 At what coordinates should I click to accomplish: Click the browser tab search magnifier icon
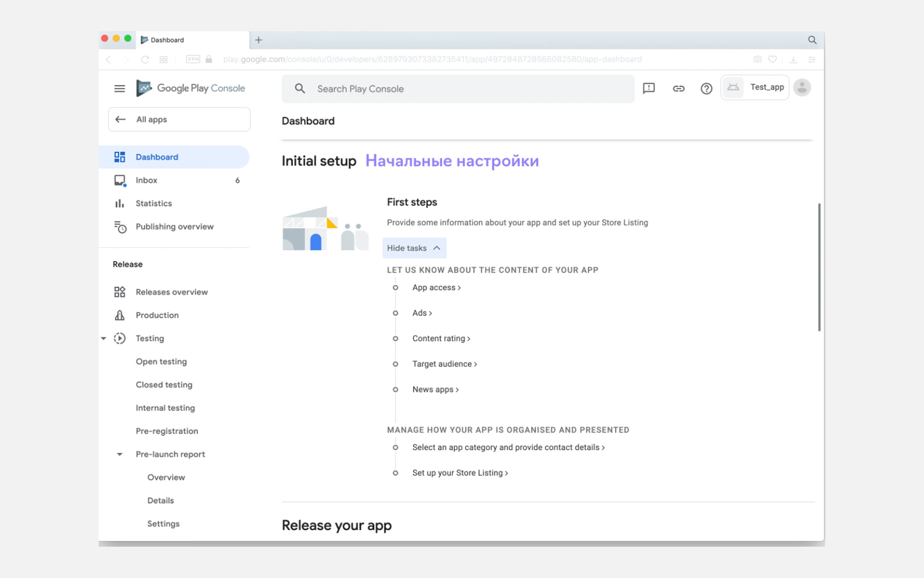click(x=812, y=40)
